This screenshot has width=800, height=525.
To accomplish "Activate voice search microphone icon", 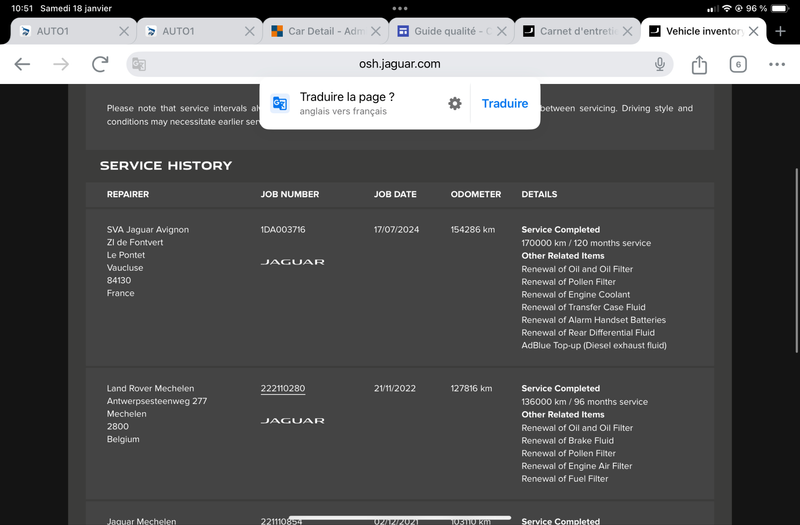I will pos(660,64).
